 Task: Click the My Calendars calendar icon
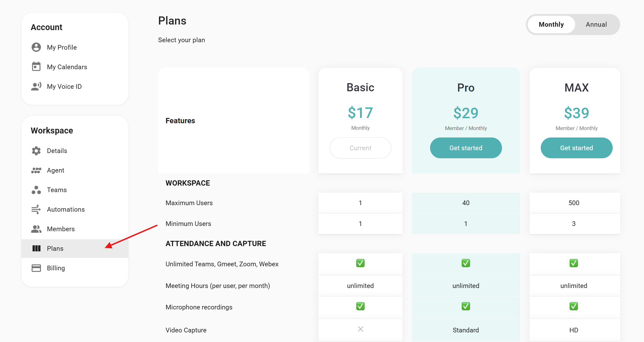click(x=36, y=67)
